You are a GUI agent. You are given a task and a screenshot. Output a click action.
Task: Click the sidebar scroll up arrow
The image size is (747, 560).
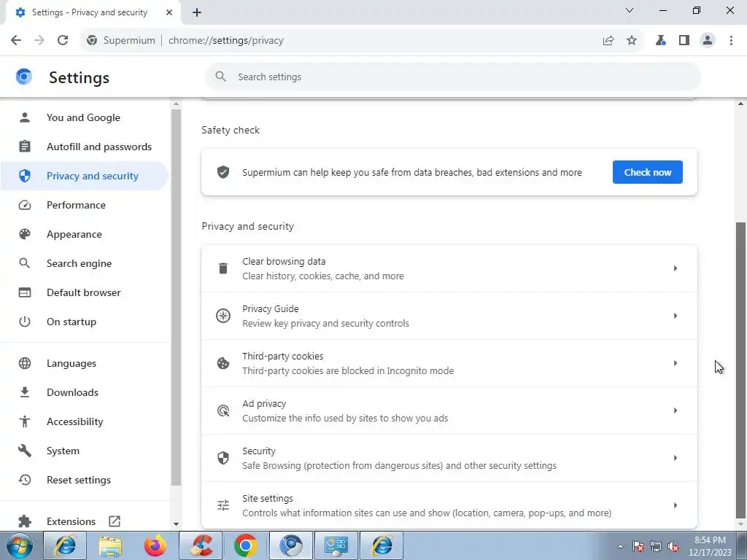pos(176,104)
